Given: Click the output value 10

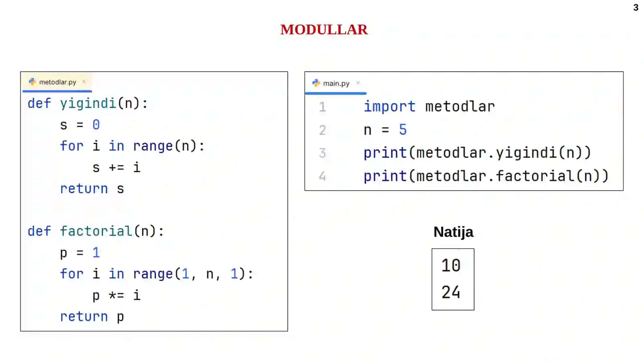Looking at the screenshot, I should click(451, 265).
